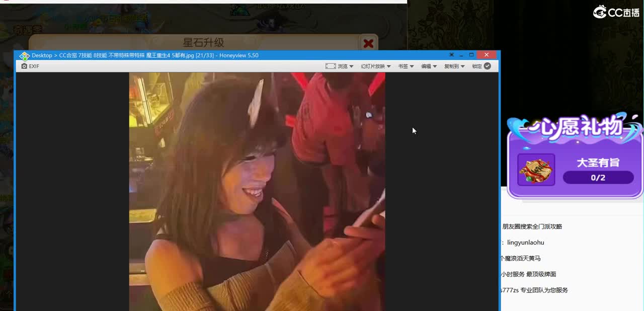Image resolution: width=644 pixels, height=311 pixels.
Task: Click the Honeyview app icon in the title bar
Action: pos(24,55)
